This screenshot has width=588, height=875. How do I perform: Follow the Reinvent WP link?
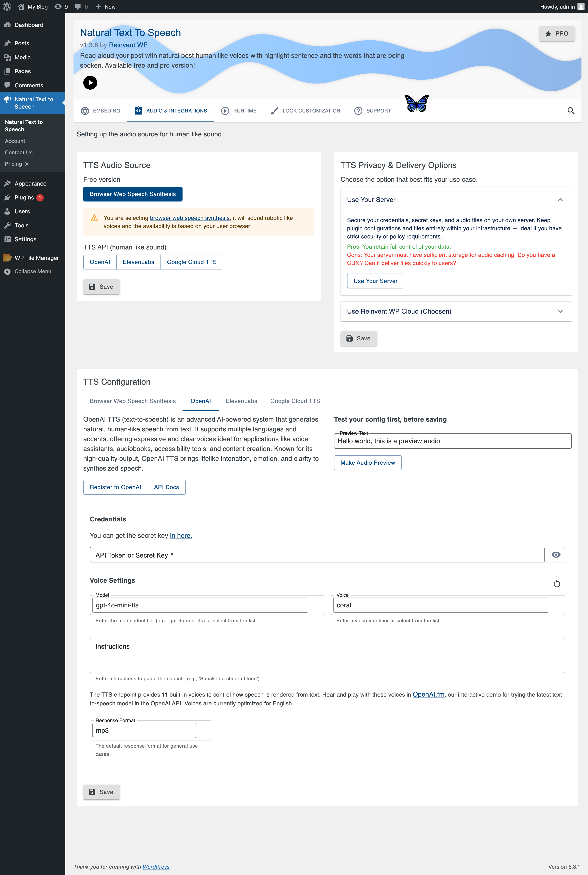coord(128,45)
